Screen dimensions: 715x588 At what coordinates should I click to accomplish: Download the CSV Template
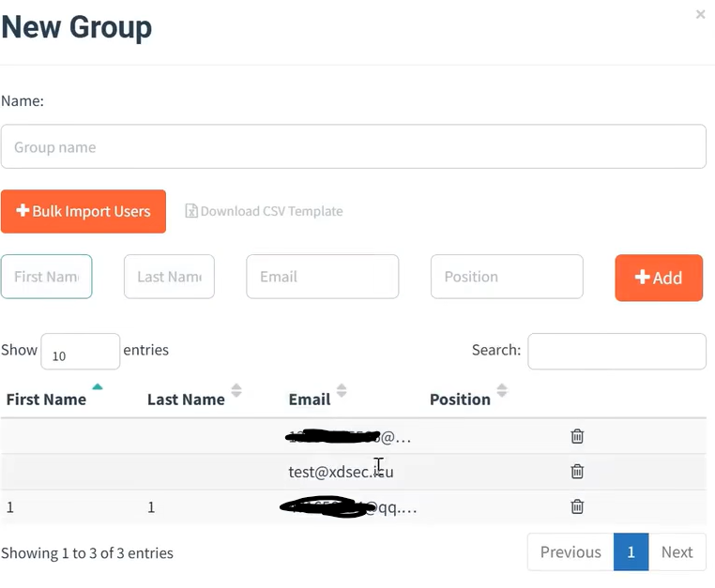264,212
